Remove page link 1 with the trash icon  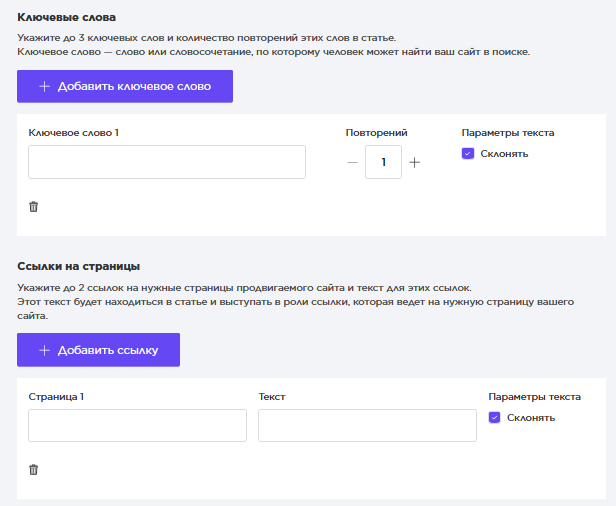(x=33, y=469)
